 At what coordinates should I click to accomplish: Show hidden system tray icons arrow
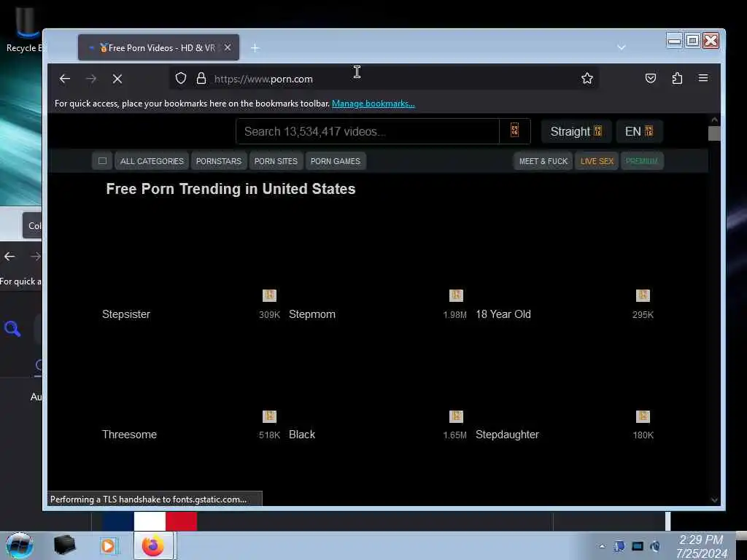pos(602,547)
